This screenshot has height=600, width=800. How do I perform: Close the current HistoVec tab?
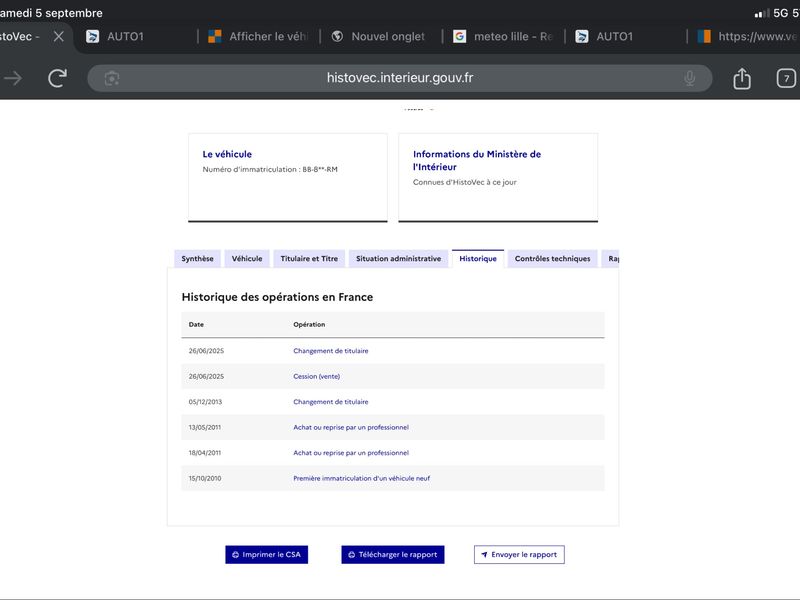point(59,36)
